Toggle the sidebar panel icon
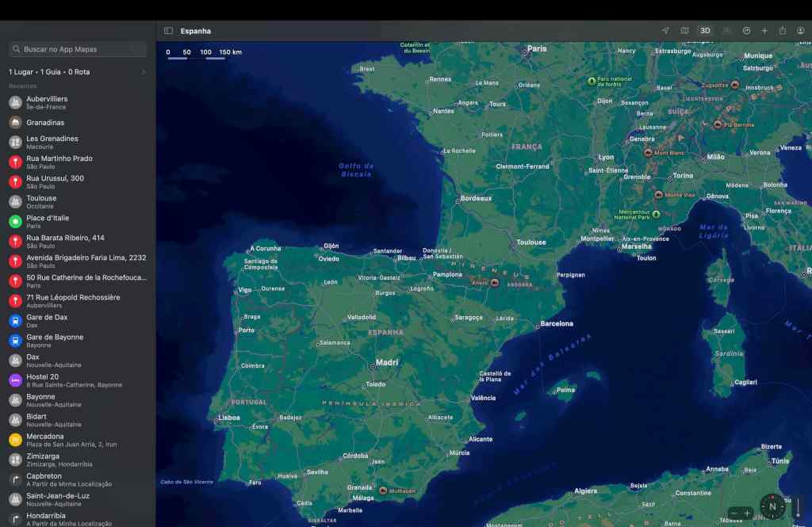 point(168,31)
